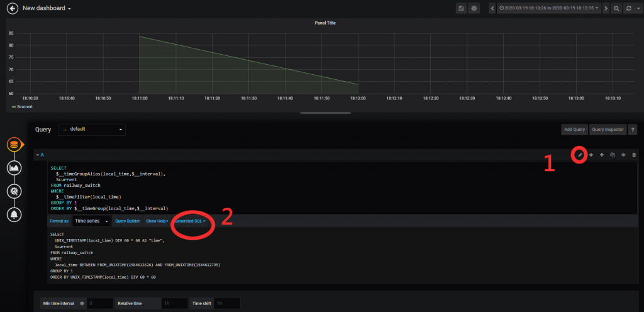Click the Add Query button
The image size is (644, 312).
pyautogui.click(x=574, y=130)
